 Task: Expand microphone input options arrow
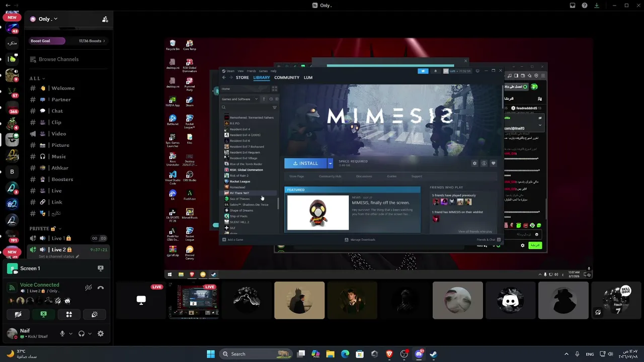[70, 333]
